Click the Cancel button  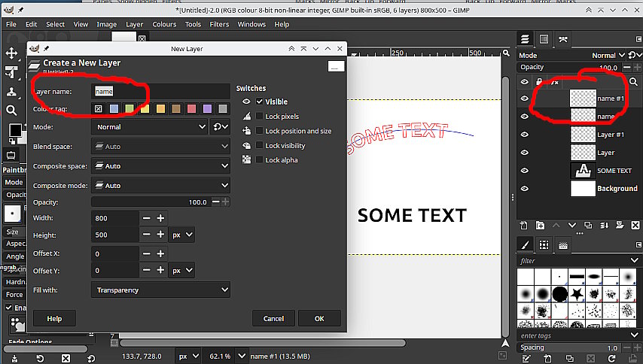273,318
